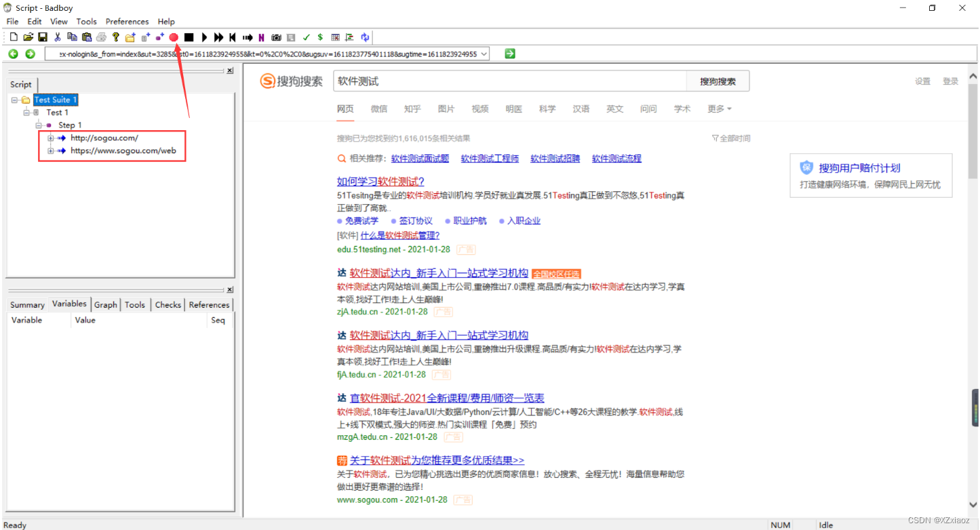Open the Help menu
This screenshot has width=980, height=530.
[166, 22]
